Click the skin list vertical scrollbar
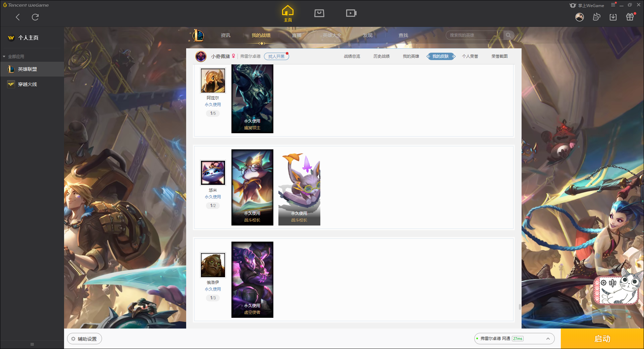The image size is (644, 349). pos(520,307)
